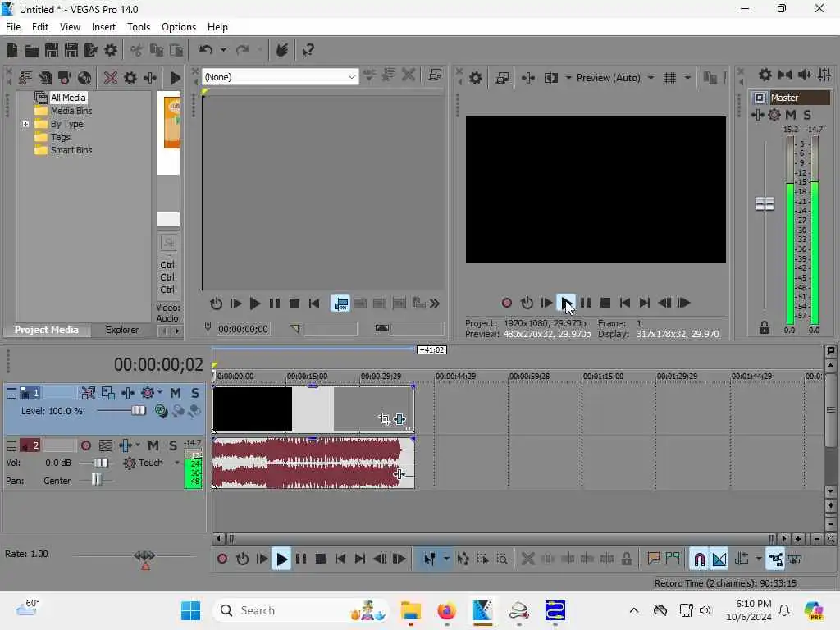The width and height of the screenshot is (840, 630).
Task: Click the audio waveform event on track 2
Action: 313,463
